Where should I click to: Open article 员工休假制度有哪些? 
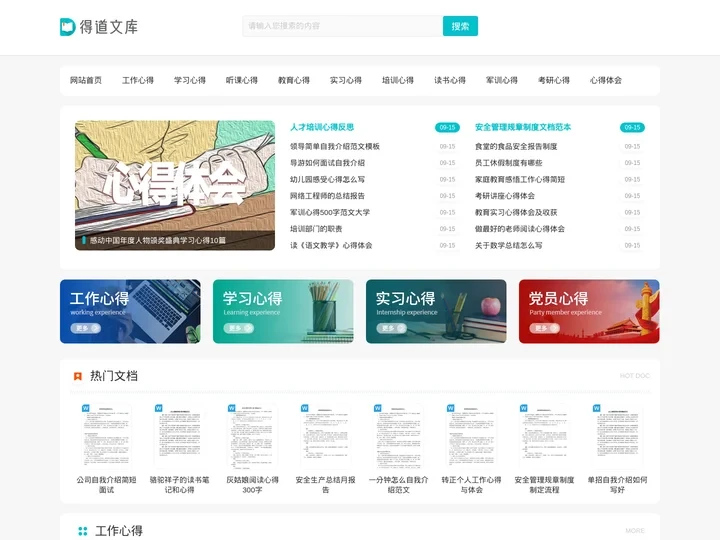click(x=509, y=163)
